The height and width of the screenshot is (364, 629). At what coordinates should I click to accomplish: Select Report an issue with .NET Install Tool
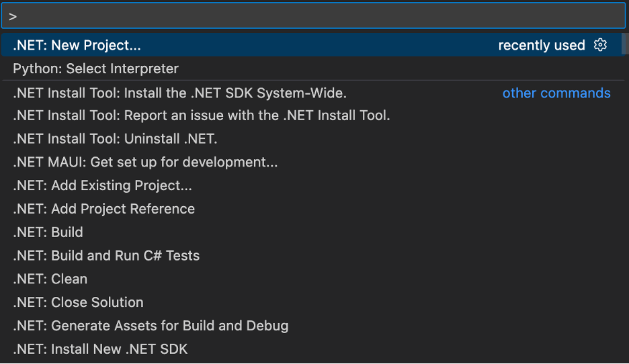201,116
